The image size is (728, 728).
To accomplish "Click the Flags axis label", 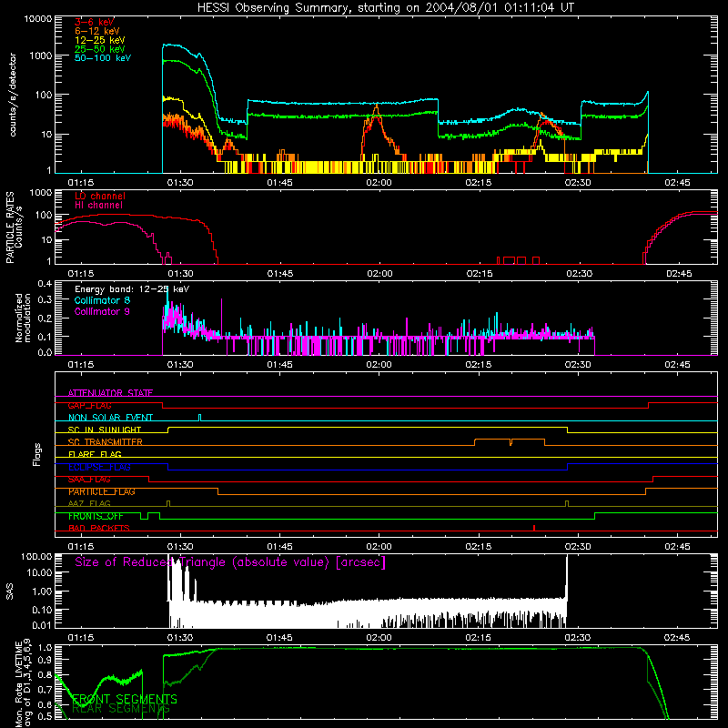I will (x=37, y=454).
